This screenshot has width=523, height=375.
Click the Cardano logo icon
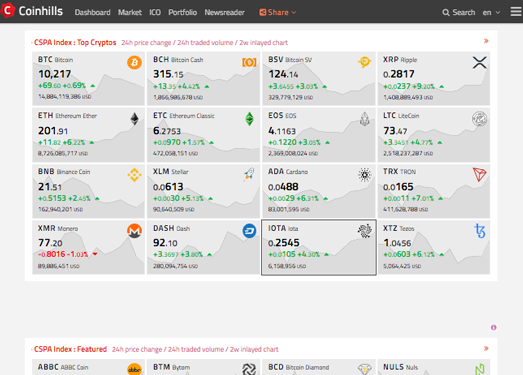365,175
